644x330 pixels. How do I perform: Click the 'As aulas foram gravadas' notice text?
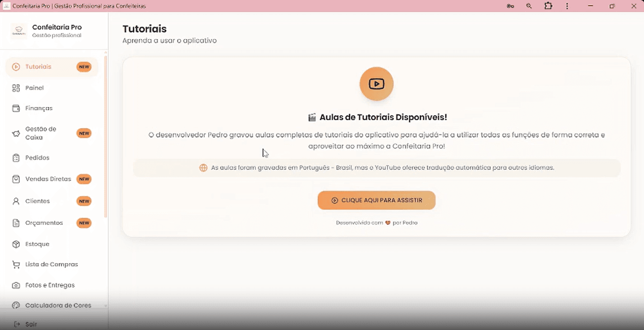tap(383, 168)
